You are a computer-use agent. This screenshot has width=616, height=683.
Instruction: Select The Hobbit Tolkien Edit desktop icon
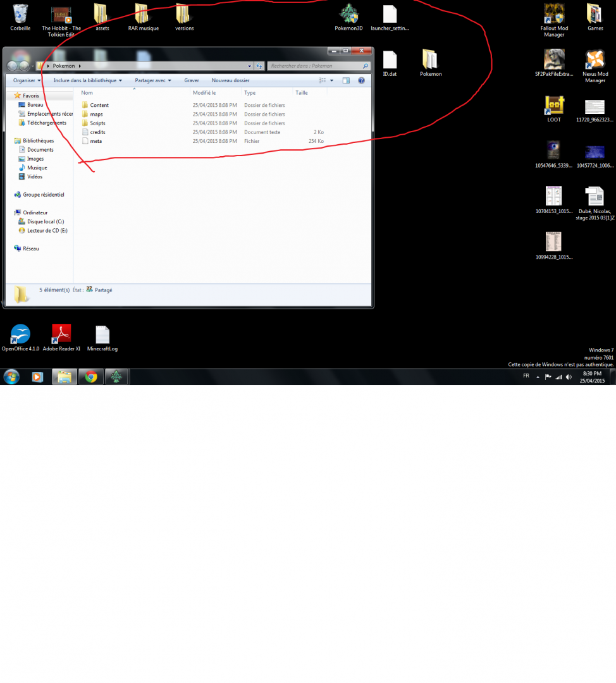click(x=61, y=21)
